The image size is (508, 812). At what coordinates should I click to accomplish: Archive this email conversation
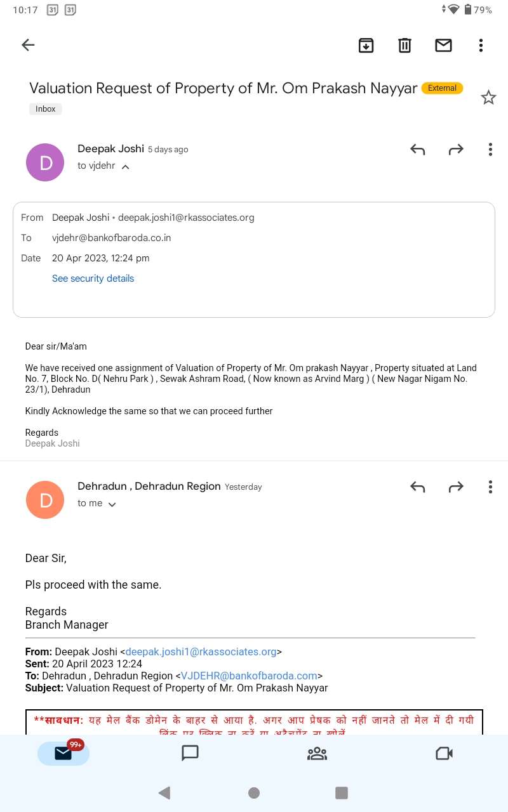366,45
